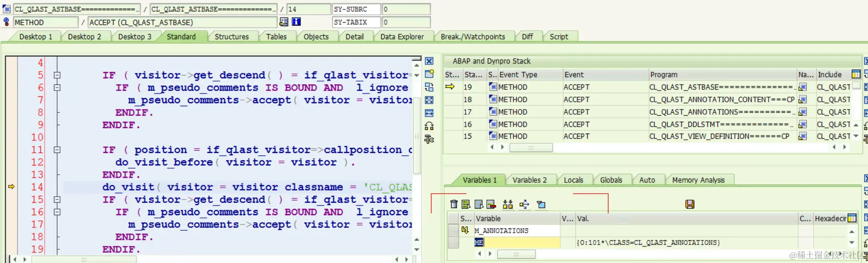The width and height of the screenshot is (868, 263).
Task: Open Memory Analysis tab
Action: (x=698, y=180)
